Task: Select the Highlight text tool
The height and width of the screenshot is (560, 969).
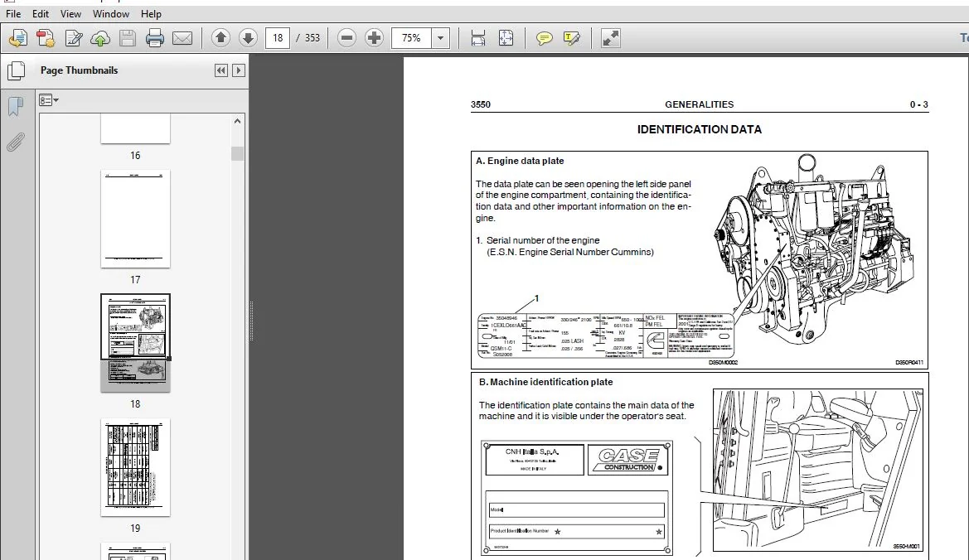Action: point(572,38)
